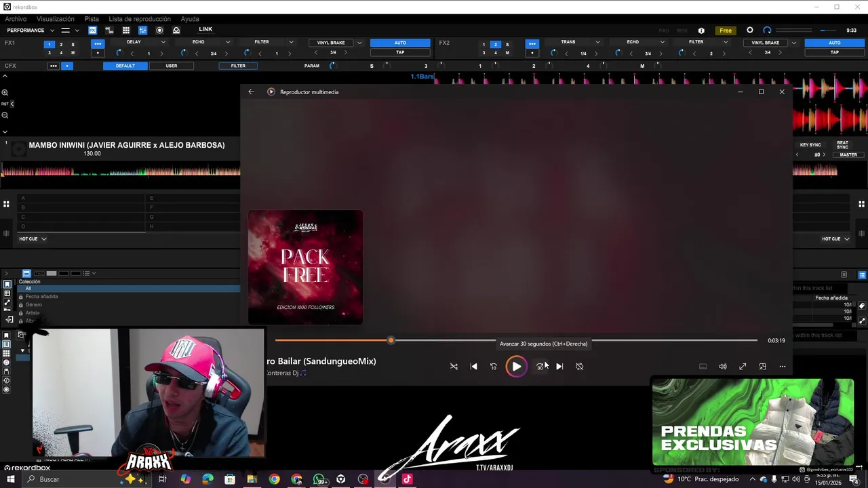This screenshot has width=868, height=488.
Task: Open the related tracks icon in sidebar
Action: tap(7, 302)
